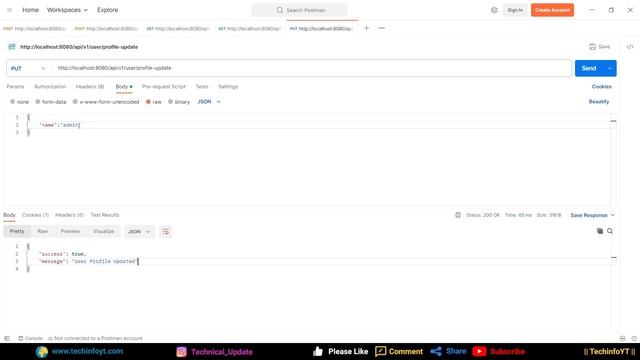Switch response view to Pretty

click(17, 231)
